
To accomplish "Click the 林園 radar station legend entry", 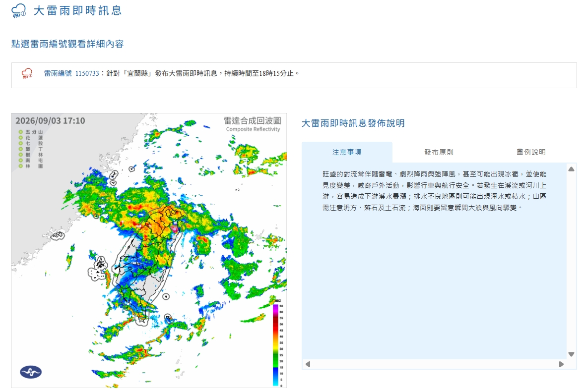I will pyautogui.click(x=31, y=166).
